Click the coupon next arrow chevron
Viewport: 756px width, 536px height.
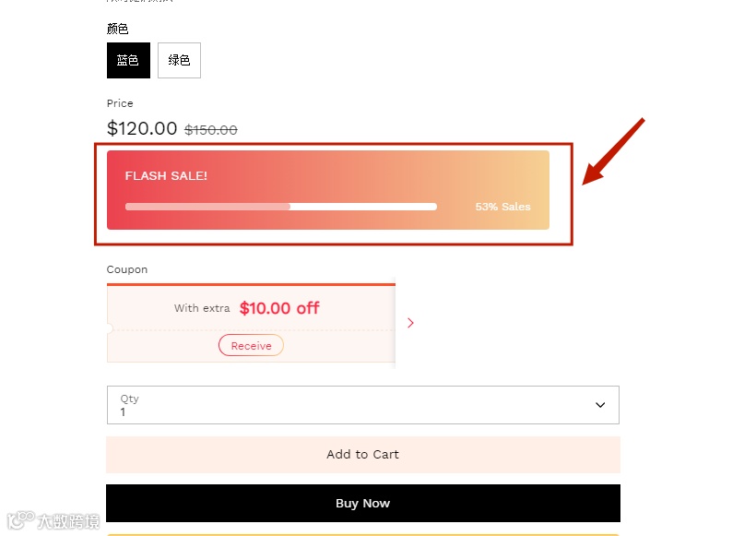pyautogui.click(x=410, y=323)
